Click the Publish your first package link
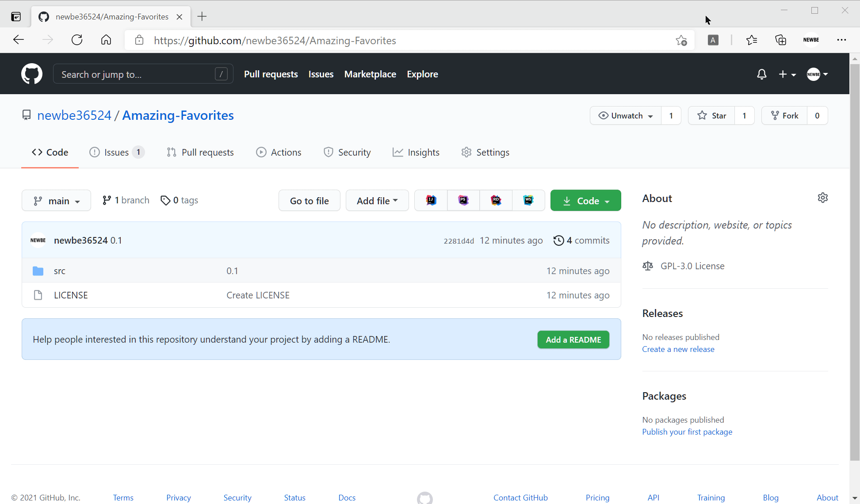The image size is (860, 504). pos(687,431)
